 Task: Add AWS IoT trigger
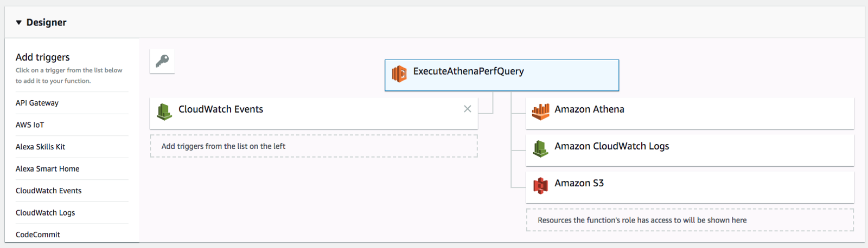[x=30, y=125]
